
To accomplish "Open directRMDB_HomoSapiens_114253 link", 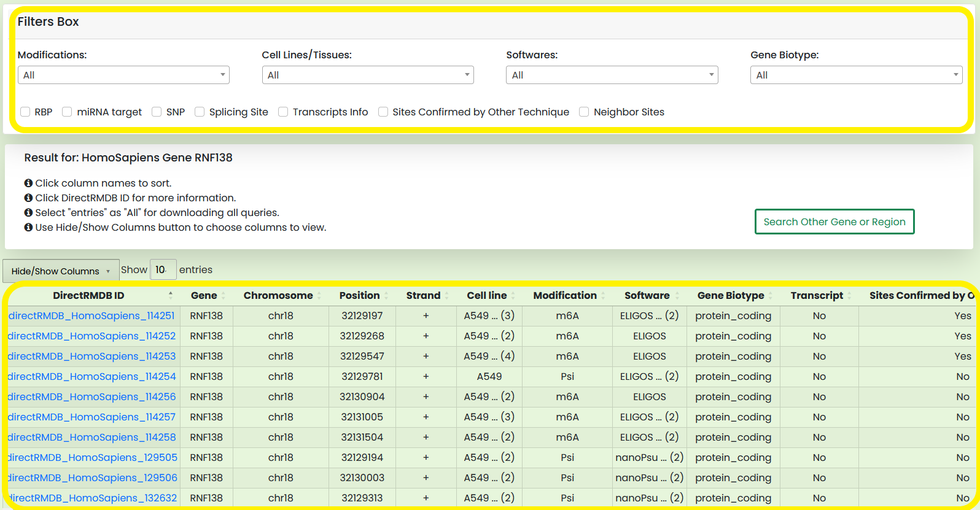I will [91, 356].
